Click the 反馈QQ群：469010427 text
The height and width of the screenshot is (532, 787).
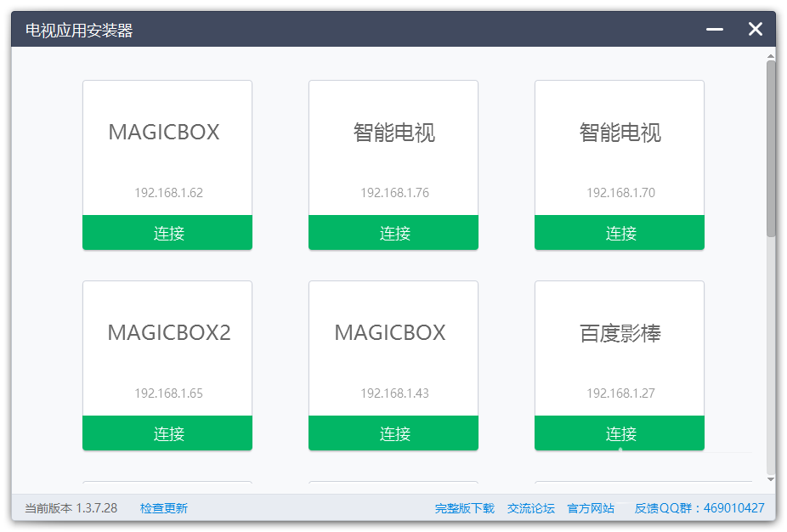click(x=699, y=508)
